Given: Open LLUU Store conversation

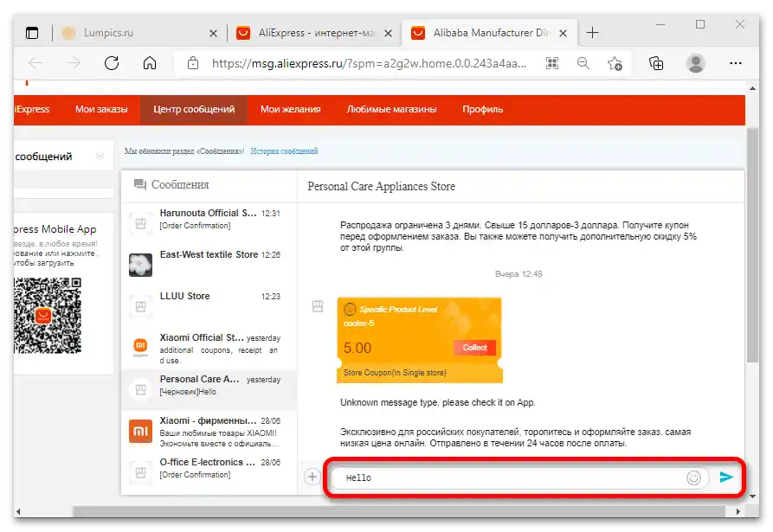Looking at the screenshot, I should pyautogui.click(x=209, y=306).
